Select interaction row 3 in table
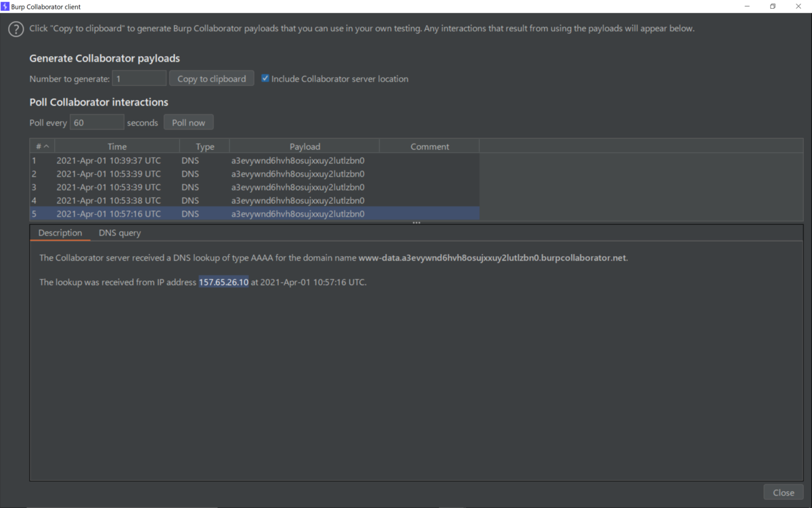Image resolution: width=812 pixels, height=508 pixels. click(x=255, y=187)
